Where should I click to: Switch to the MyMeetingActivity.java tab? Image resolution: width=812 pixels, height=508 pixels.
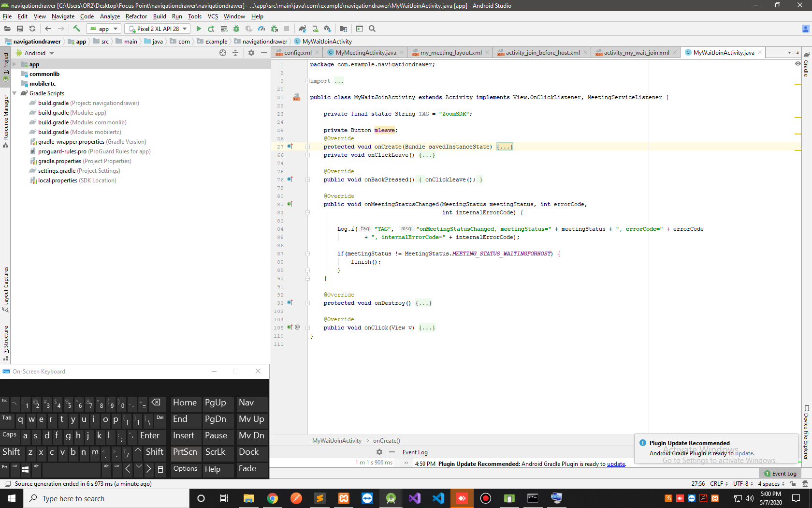(365, 53)
